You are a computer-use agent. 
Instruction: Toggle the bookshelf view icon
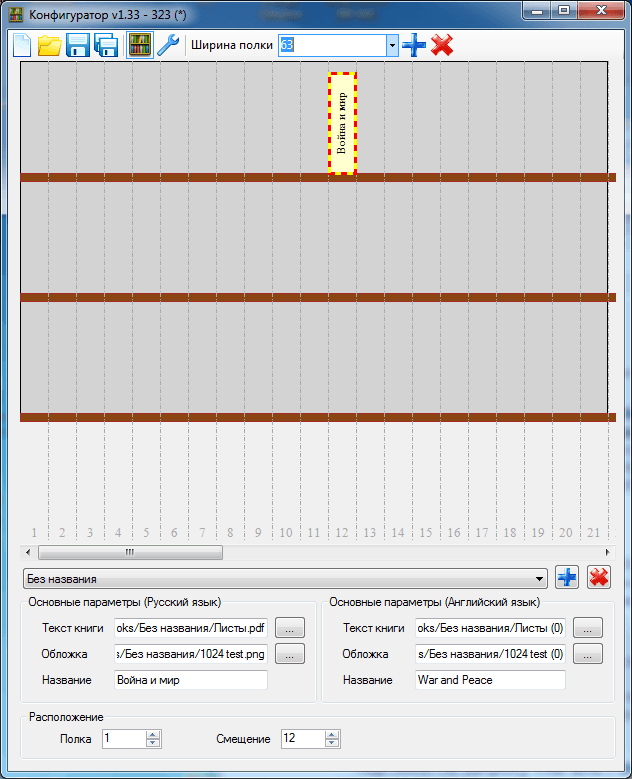click(140, 45)
